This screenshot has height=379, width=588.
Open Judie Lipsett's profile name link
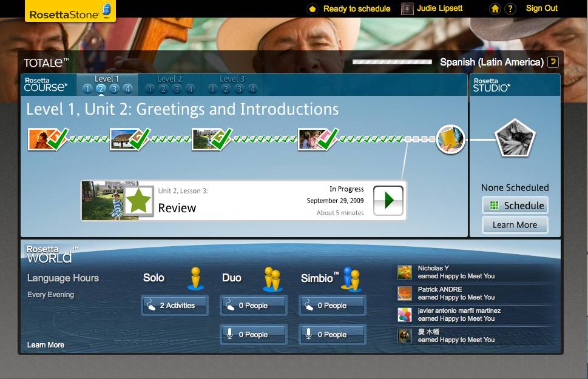point(439,8)
